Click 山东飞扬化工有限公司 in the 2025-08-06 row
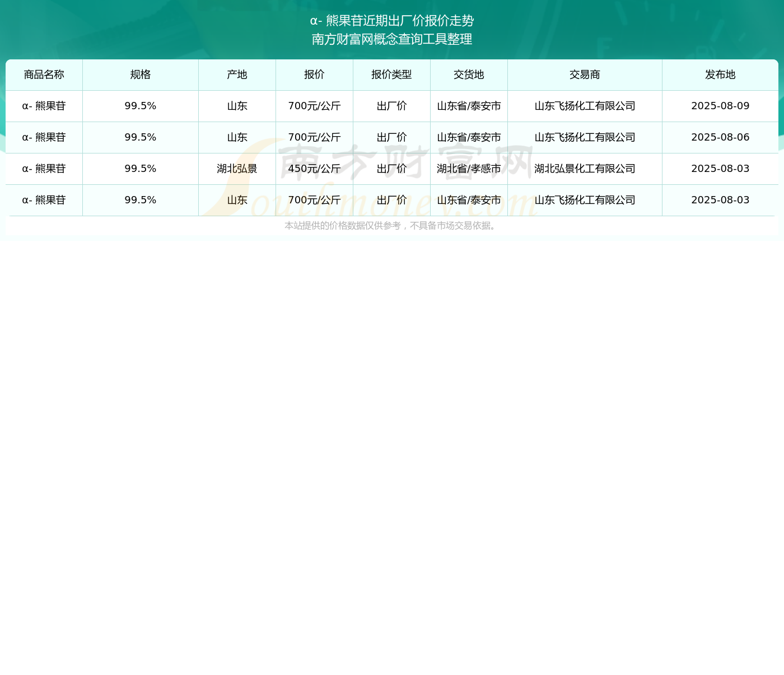The height and width of the screenshot is (675, 784). [585, 137]
